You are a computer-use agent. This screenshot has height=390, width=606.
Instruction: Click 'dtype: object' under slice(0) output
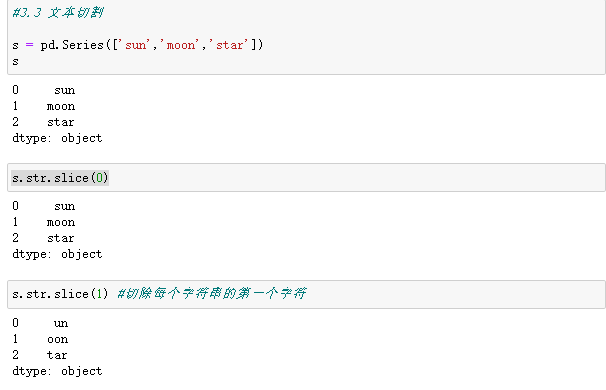57,254
